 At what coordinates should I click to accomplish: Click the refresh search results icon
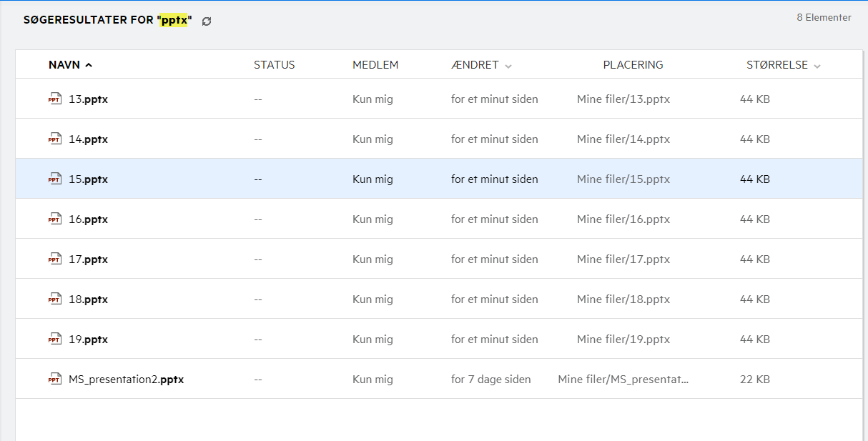[x=207, y=21]
